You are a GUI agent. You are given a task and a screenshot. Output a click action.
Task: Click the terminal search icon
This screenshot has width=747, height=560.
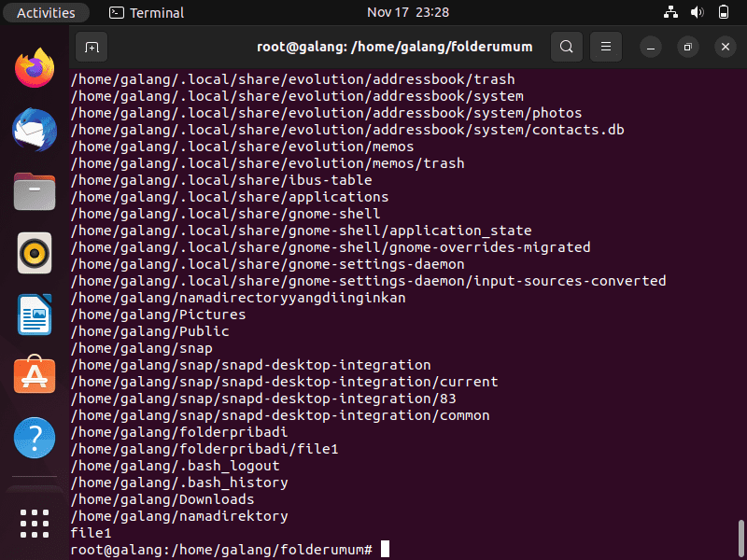[x=567, y=47]
